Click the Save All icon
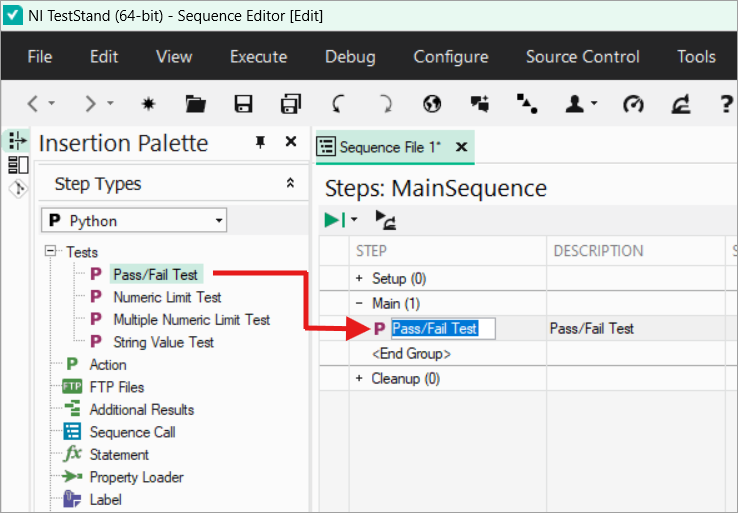 tap(290, 104)
